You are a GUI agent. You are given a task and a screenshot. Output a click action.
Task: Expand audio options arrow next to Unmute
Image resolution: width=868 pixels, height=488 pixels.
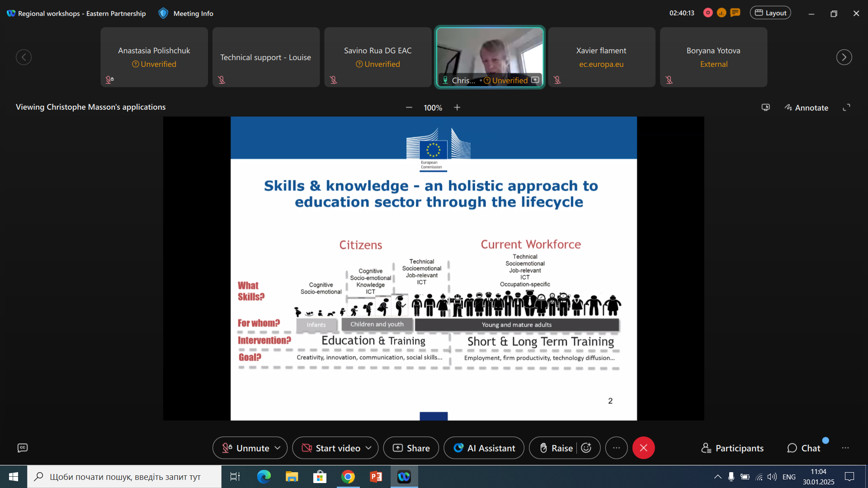coord(278,448)
